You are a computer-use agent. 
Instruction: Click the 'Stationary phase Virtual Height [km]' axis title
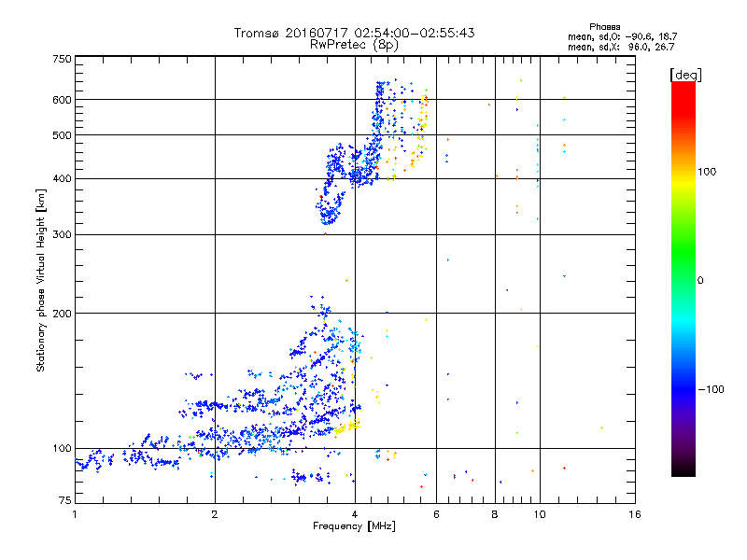pos(41,280)
